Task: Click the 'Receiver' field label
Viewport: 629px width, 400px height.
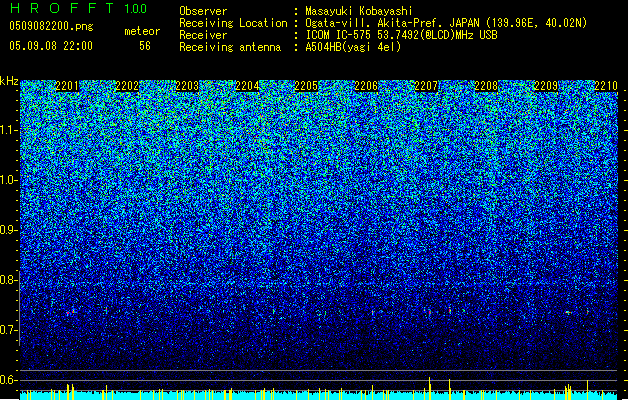Action: [203, 35]
